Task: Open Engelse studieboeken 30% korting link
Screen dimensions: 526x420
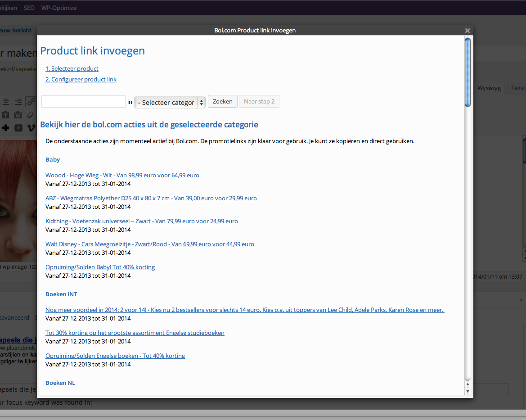Action: pos(135,333)
